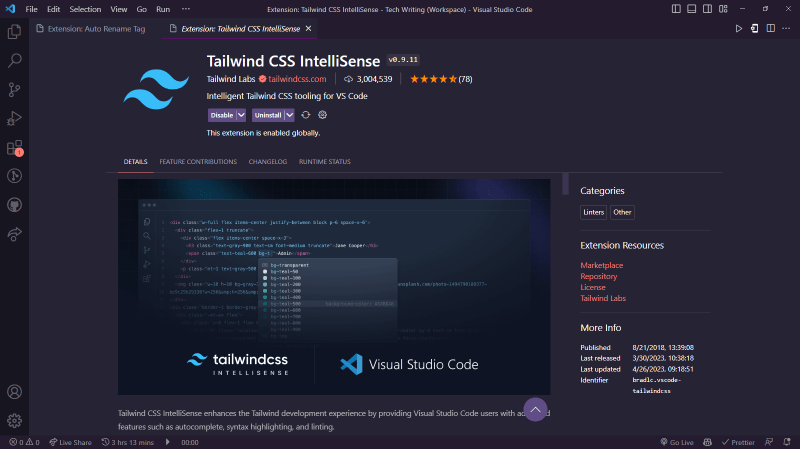Expand the Disable dropdown arrow
This screenshot has width=800, height=449.
point(241,115)
